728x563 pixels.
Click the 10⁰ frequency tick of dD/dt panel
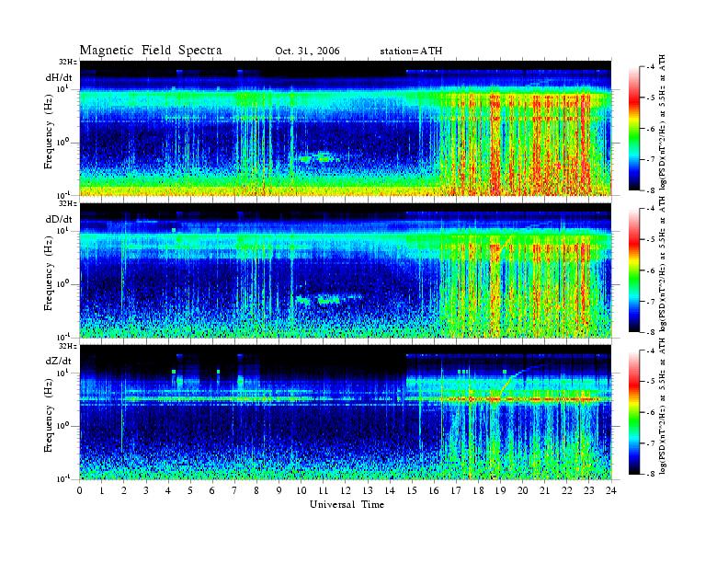pos(63,284)
